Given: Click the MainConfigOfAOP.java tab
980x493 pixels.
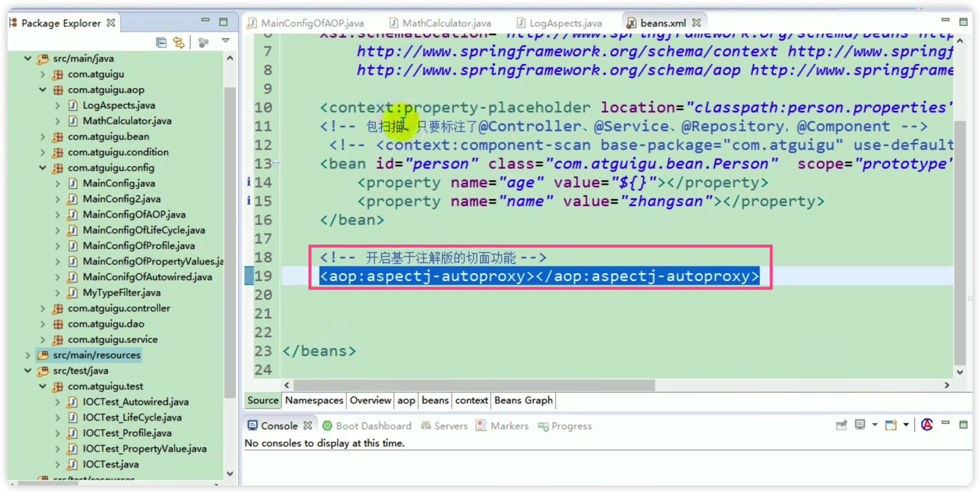Looking at the screenshot, I should coord(309,23).
